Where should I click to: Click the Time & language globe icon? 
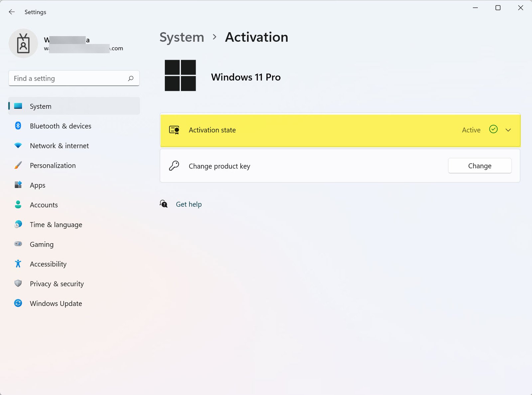tap(18, 224)
